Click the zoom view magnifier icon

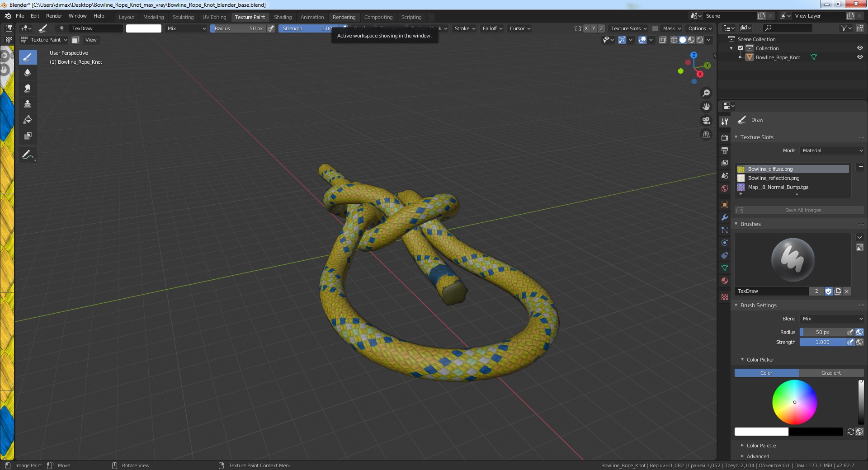[x=706, y=93]
